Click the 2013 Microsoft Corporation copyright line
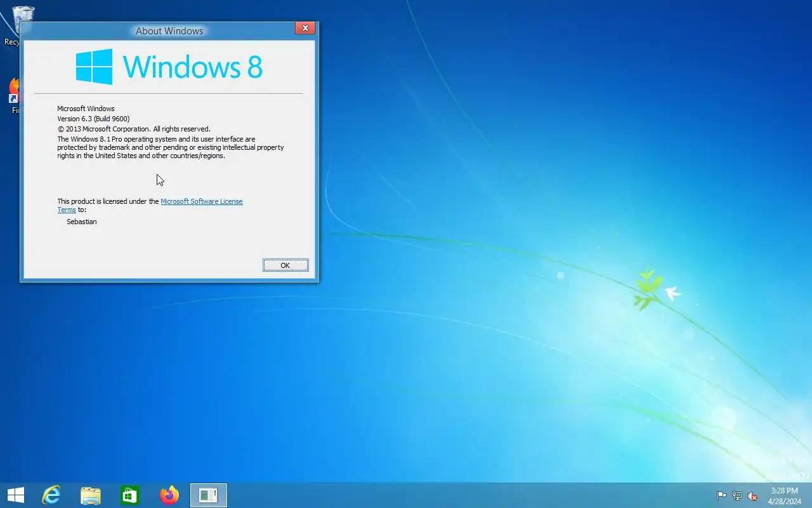The width and height of the screenshot is (812, 508). click(134, 129)
